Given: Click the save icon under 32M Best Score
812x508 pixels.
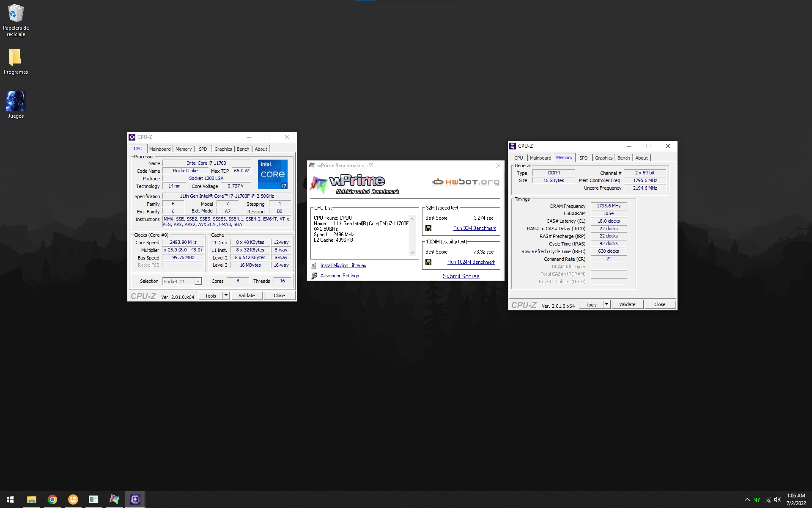Looking at the screenshot, I should tap(428, 228).
